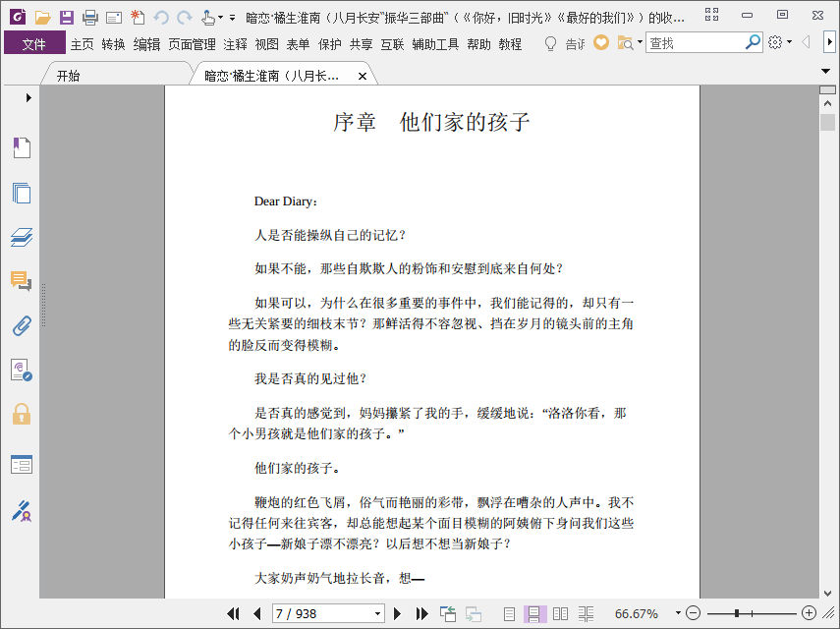840x629 pixels.
Task: Click the previous view icon
Action: click(x=448, y=614)
